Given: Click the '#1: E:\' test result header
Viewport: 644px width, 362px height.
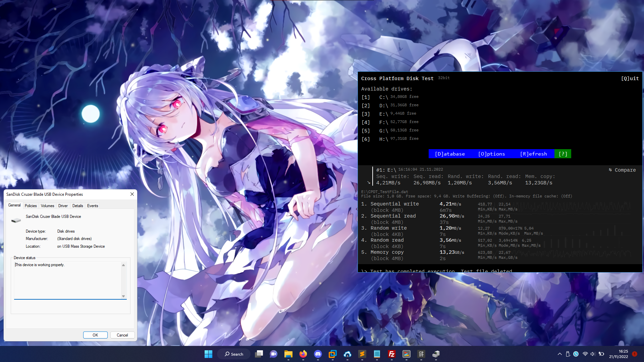Looking at the screenshot, I should pos(386,170).
